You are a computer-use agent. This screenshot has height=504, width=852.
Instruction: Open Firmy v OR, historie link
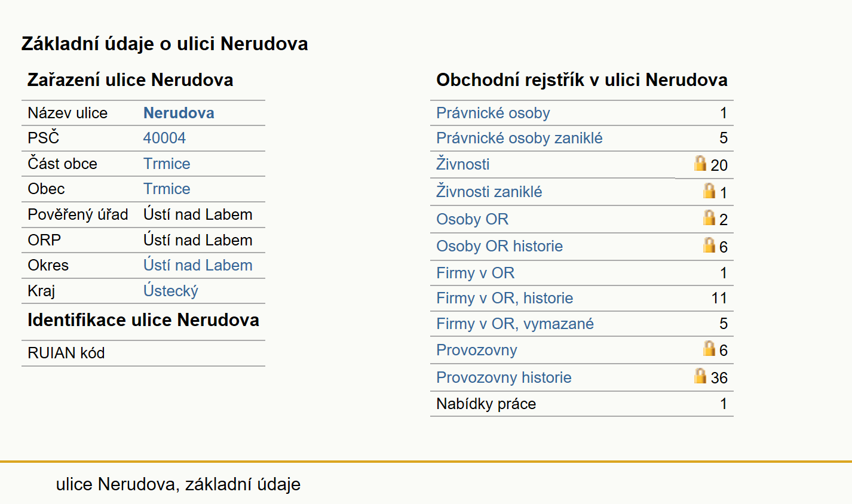tap(505, 298)
